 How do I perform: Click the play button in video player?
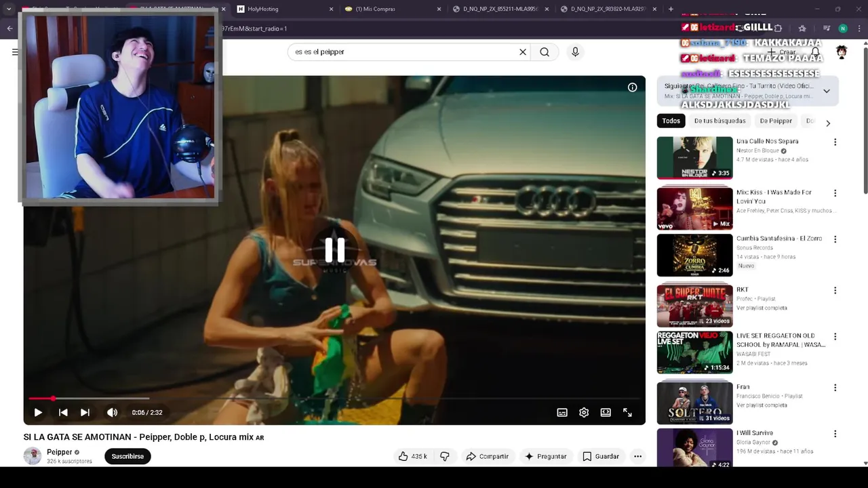38,412
